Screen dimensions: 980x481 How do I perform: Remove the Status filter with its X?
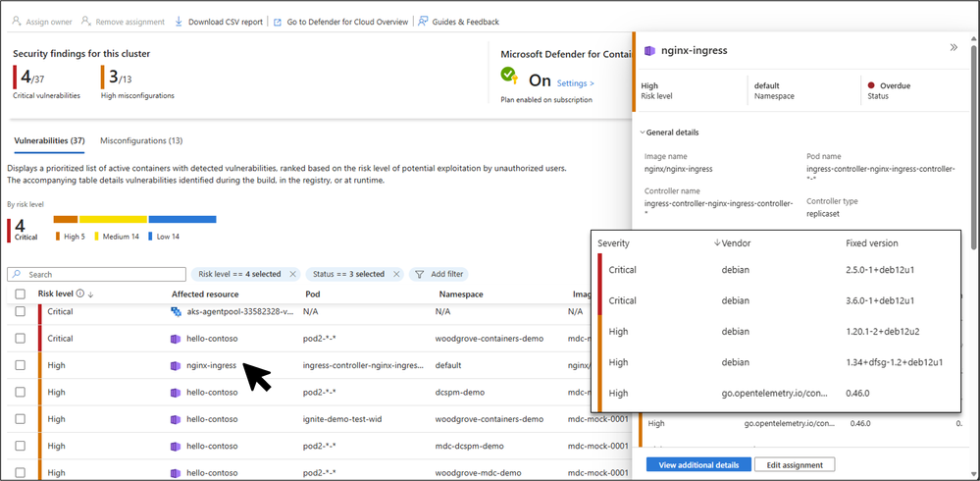(396, 274)
